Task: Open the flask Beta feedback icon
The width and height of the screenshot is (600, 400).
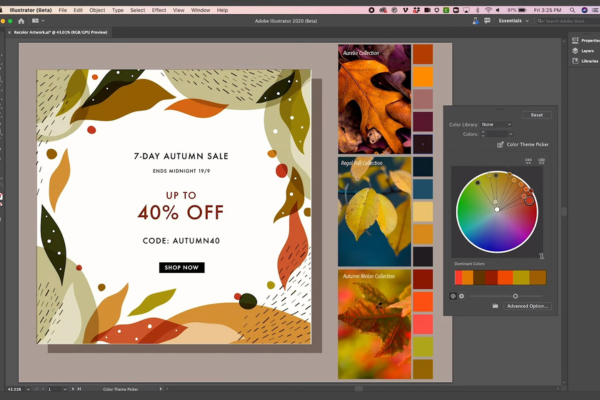Action: (x=475, y=21)
